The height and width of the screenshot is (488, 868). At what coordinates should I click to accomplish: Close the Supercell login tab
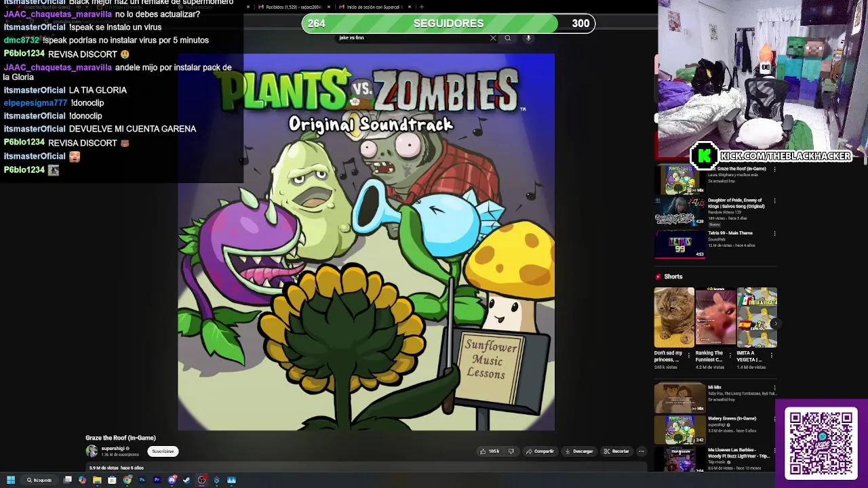point(408,7)
